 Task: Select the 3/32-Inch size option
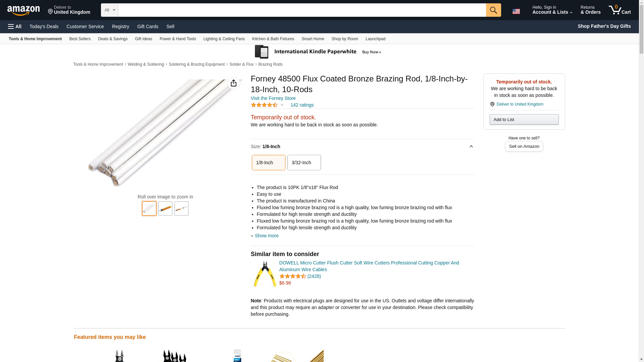[x=304, y=163]
